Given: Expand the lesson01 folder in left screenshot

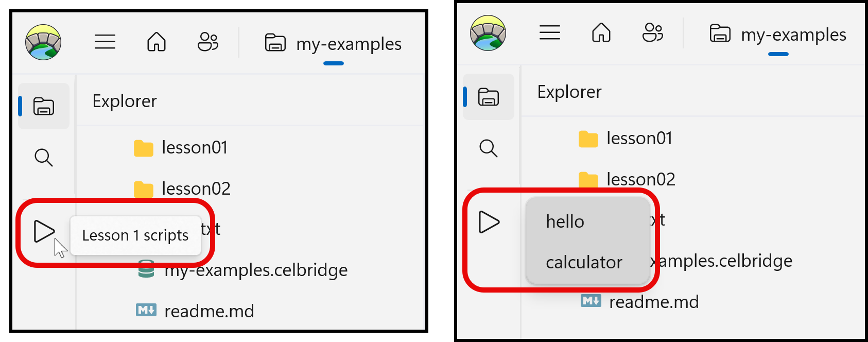Looking at the screenshot, I should click(194, 148).
